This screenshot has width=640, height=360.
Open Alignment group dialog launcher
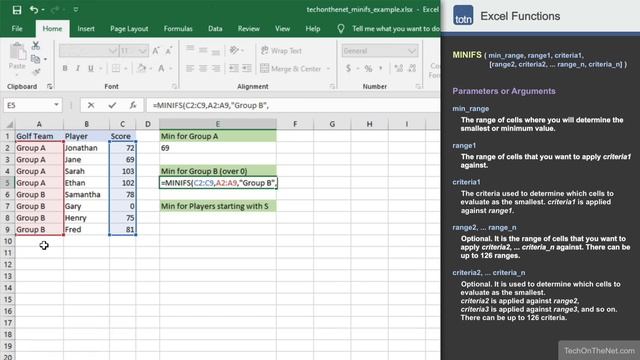pos(332,87)
